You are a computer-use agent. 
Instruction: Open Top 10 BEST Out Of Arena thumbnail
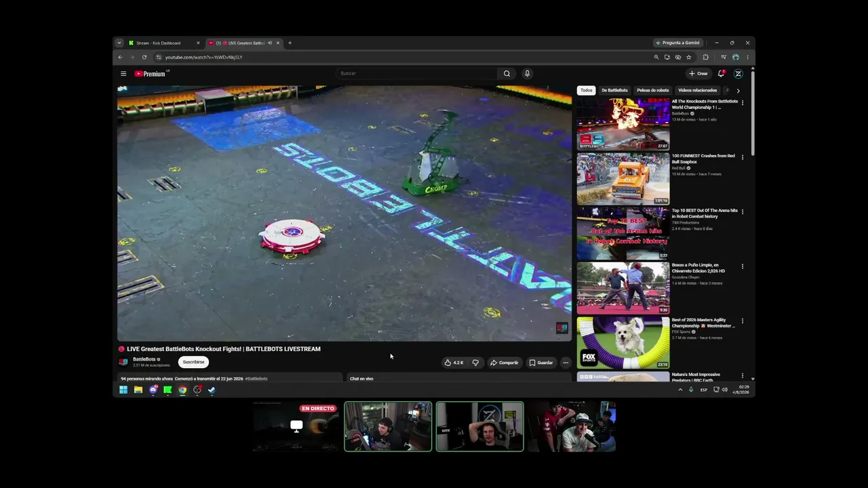(x=623, y=233)
